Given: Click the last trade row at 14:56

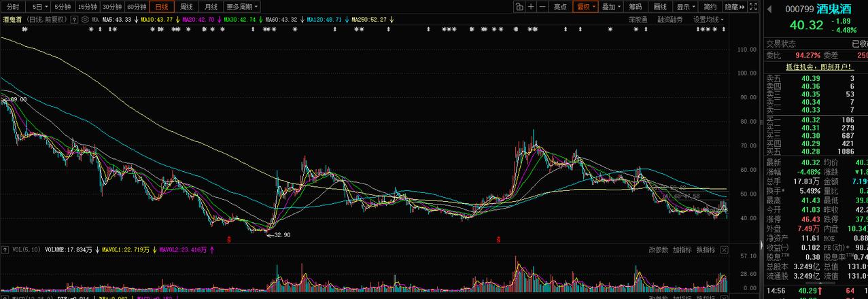Looking at the screenshot, I should (816, 290).
